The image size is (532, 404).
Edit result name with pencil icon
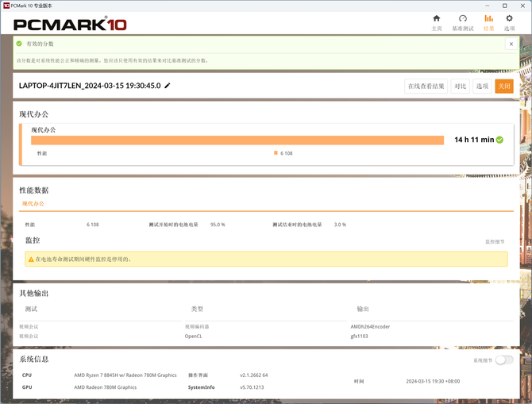[168, 86]
